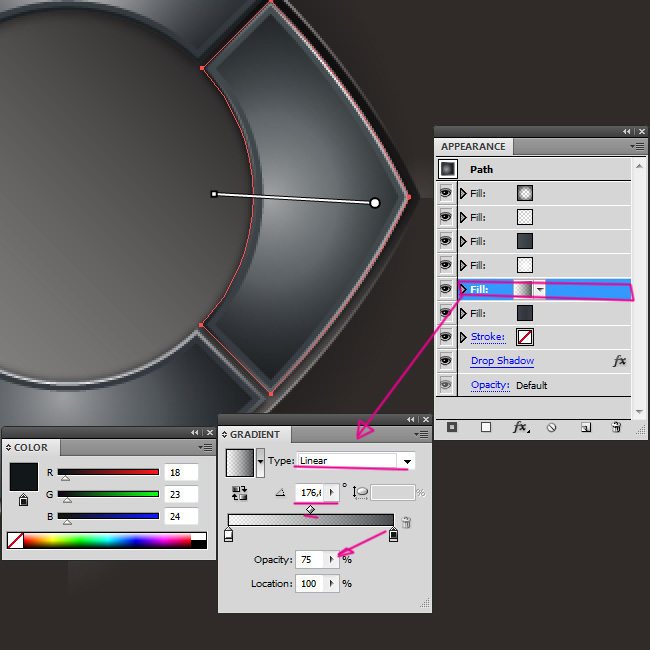Toggle visibility of the Stroke attribute

[x=446, y=337]
